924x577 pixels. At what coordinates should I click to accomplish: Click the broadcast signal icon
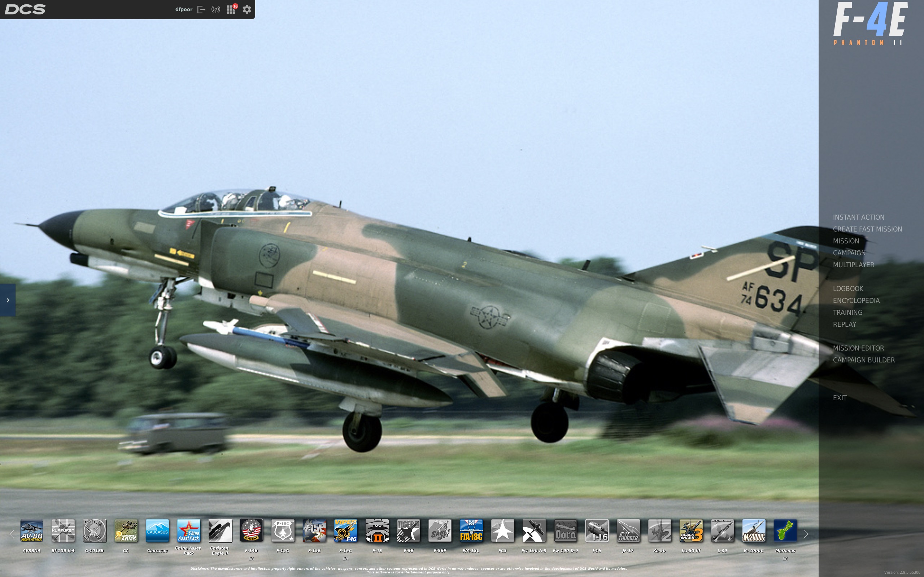pos(216,9)
